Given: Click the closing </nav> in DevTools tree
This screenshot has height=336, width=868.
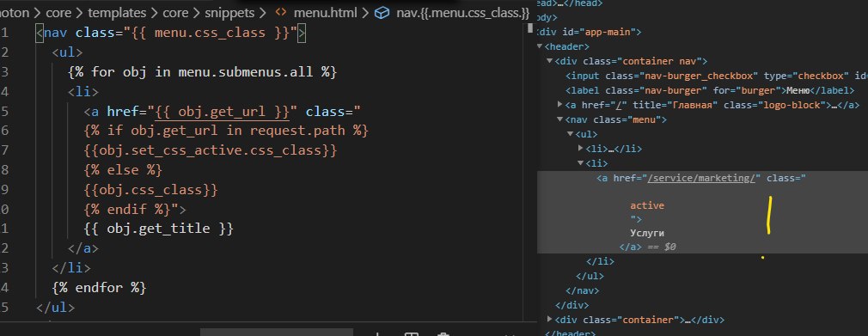Looking at the screenshot, I should click(583, 290).
